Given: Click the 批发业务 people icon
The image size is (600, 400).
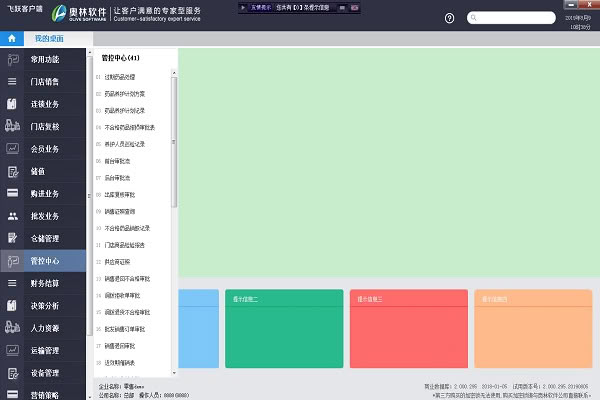Looking at the screenshot, I should click(x=13, y=216).
